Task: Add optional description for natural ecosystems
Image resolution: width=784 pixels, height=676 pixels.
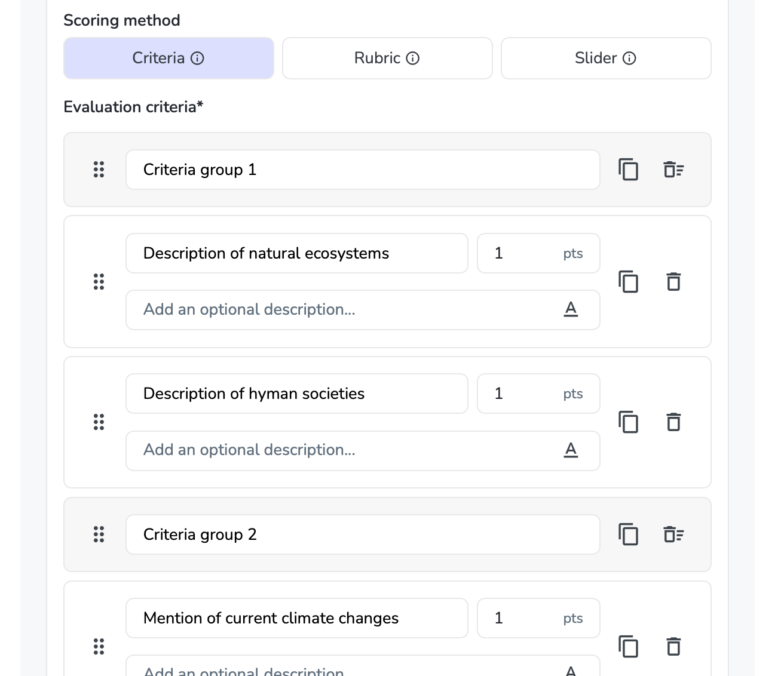Action: (363, 310)
